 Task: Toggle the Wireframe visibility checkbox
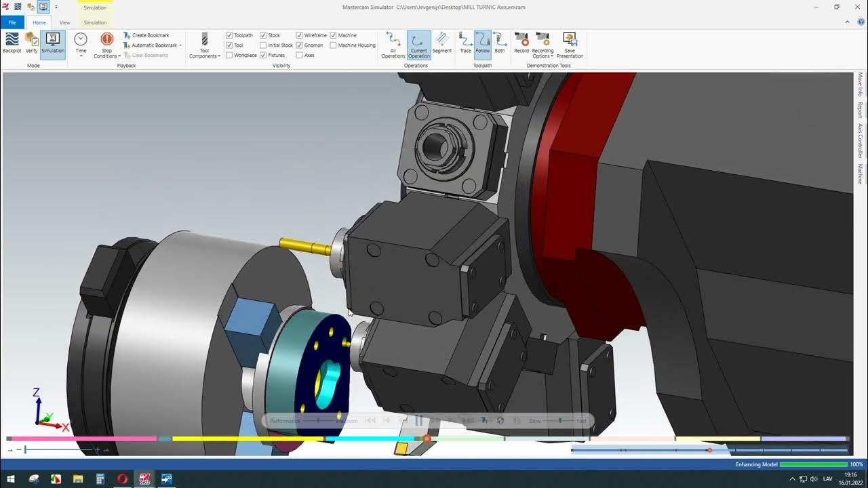tap(299, 35)
